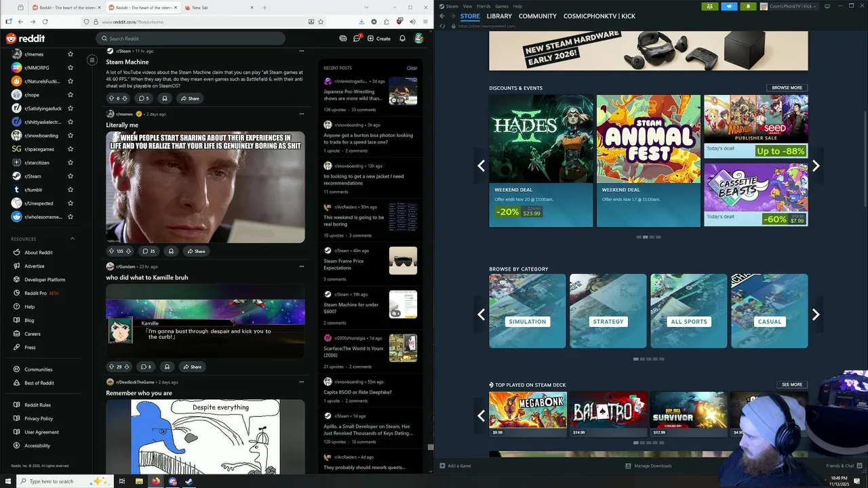
Task: Click the Windows Start button
Action: tap(7, 481)
